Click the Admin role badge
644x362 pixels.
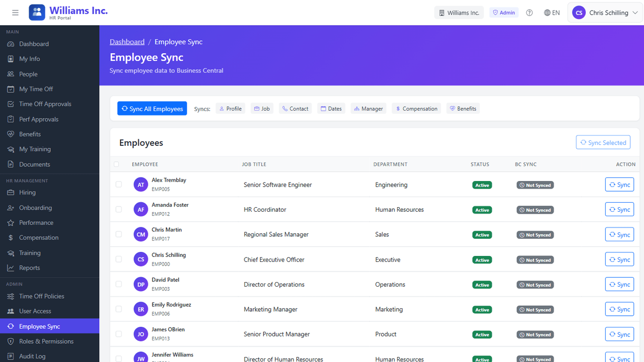pyautogui.click(x=504, y=13)
